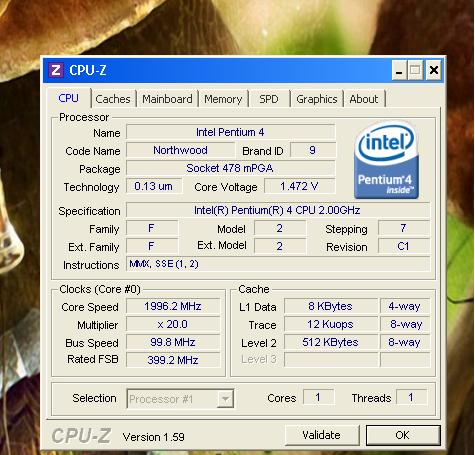Select the CPU tab

click(68, 98)
